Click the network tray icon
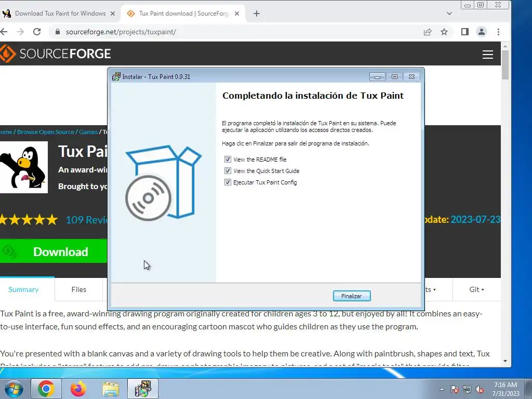The width and height of the screenshot is (532, 399). click(x=467, y=389)
